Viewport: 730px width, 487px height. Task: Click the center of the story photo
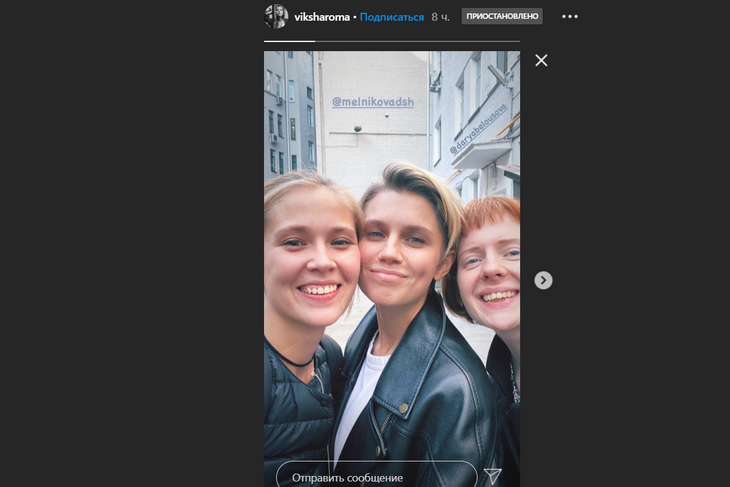tap(392, 265)
